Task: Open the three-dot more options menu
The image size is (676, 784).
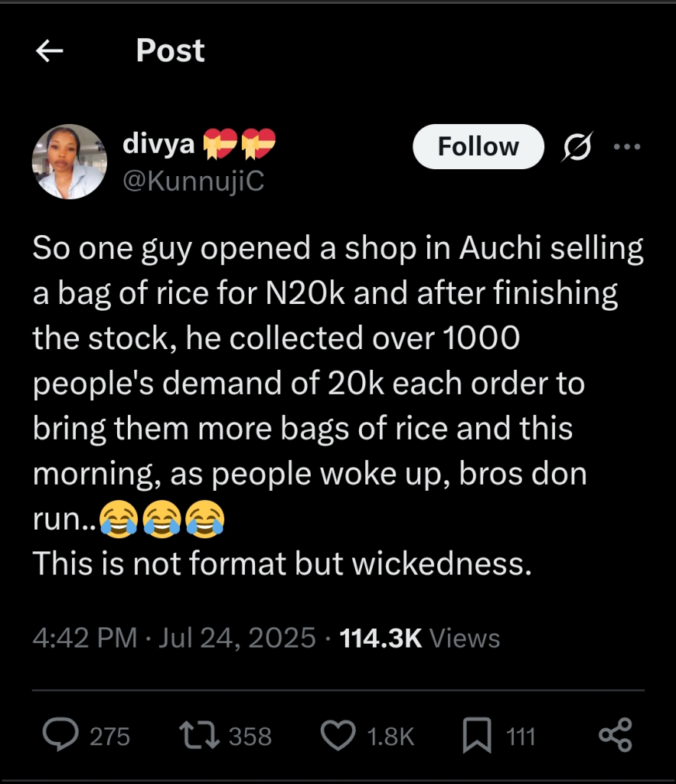Action: pyautogui.click(x=628, y=146)
